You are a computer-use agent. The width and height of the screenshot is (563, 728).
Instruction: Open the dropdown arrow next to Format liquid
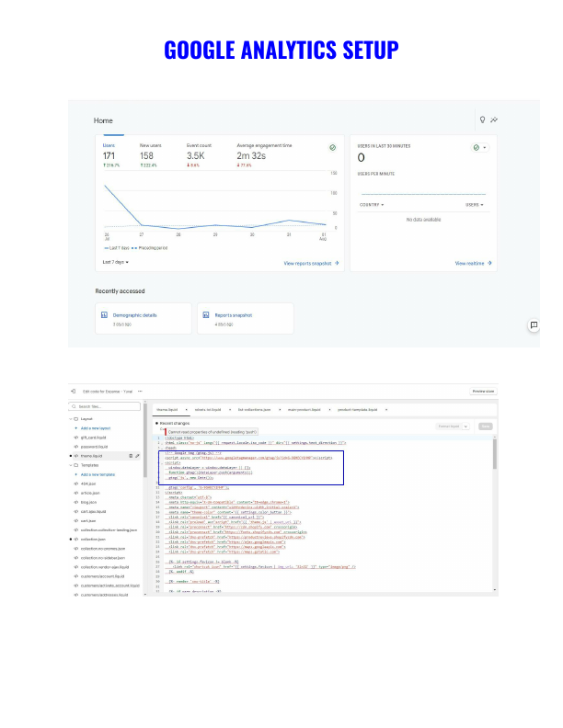tap(465, 427)
